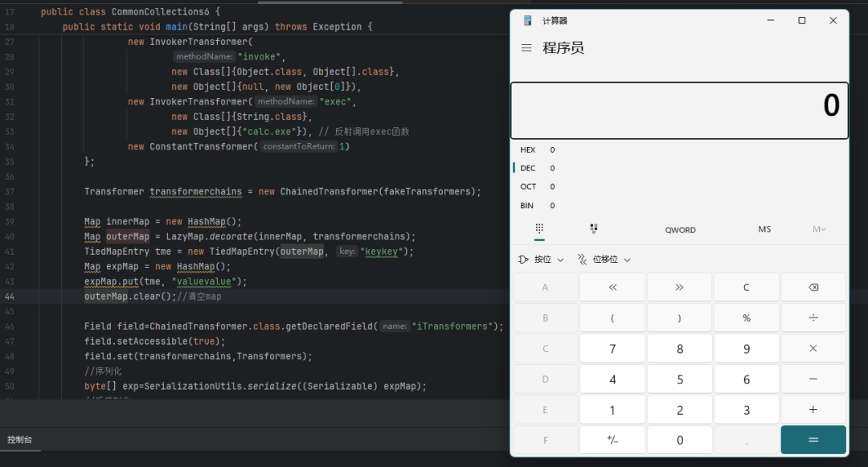Click the left shift << key
Image resolution: width=868 pixels, height=467 pixels.
pyautogui.click(x=612, y=287)
